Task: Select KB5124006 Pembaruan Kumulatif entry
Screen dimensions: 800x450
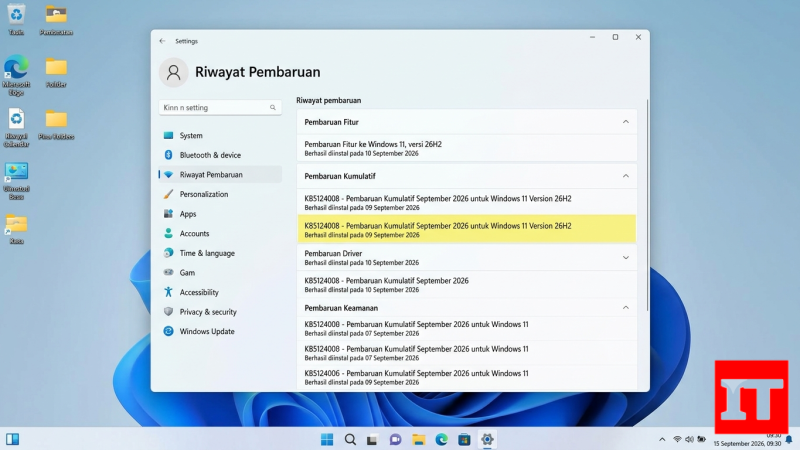Action: 467,378
